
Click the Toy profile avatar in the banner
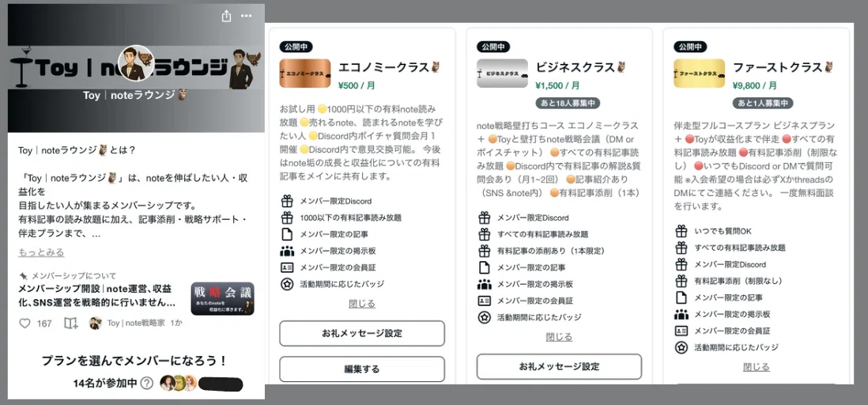pyautogui.click(x=136, y=63)
